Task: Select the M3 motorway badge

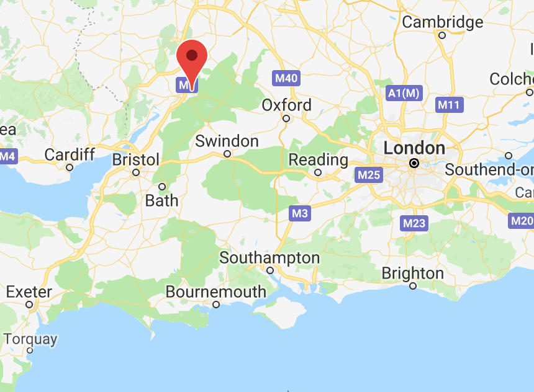Action: tap(300, 213)
